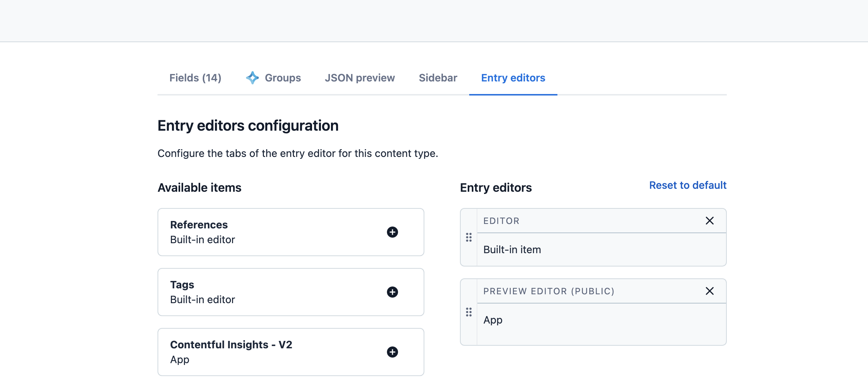Click the Built-in item editor entry

coord(512,250)
